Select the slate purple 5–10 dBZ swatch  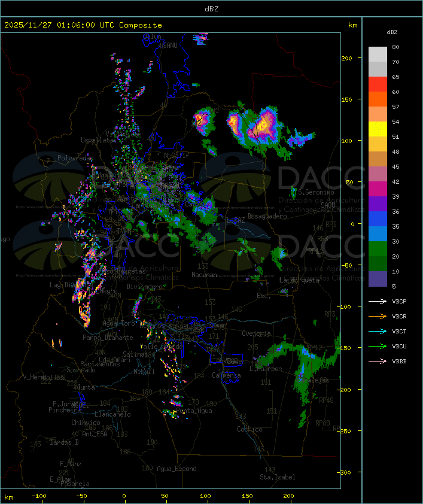378,279
